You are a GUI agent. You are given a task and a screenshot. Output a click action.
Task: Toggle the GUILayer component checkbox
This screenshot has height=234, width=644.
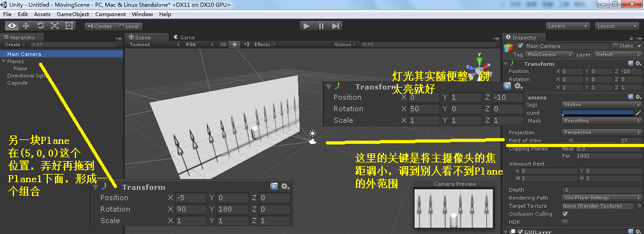point(519,231)
